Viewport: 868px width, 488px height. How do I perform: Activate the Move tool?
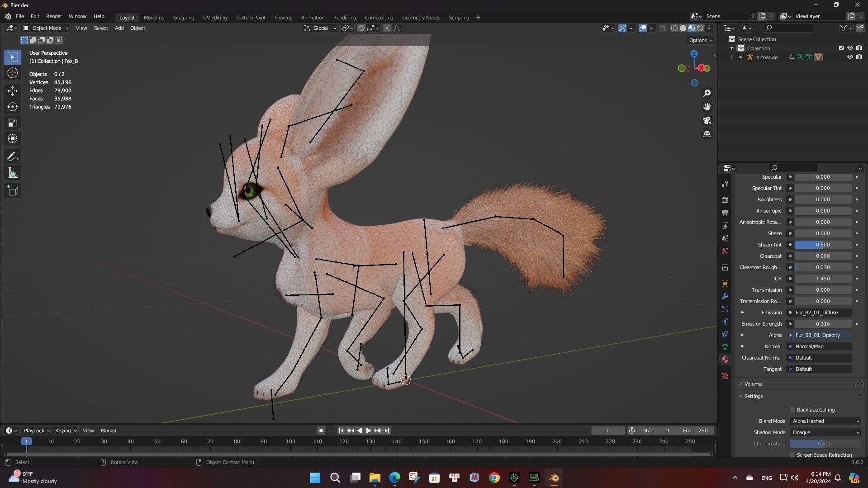[x=13, y=91]
